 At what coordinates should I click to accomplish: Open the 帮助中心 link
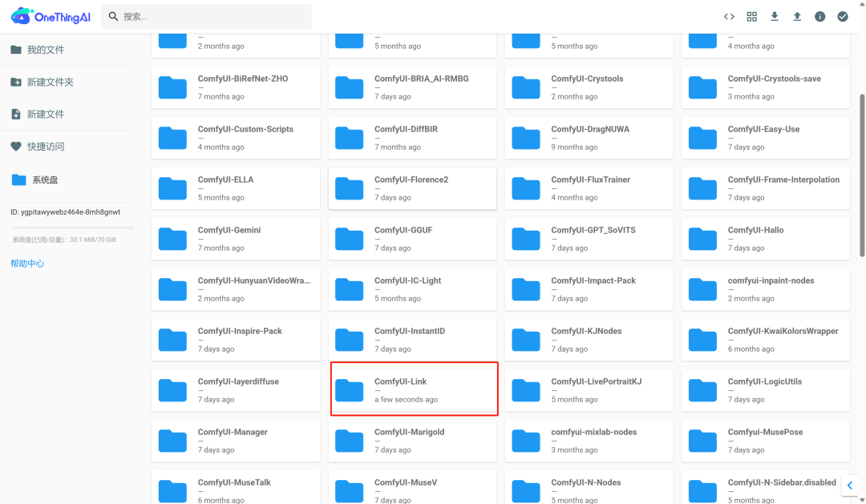click(x=27, y=264)
